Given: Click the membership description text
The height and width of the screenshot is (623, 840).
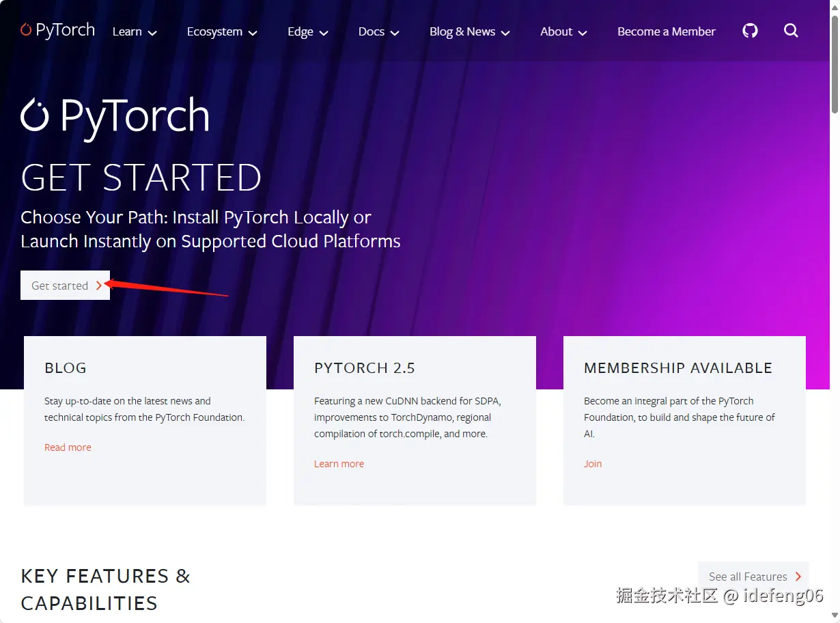Looking at the screenshot, I should 680,417.
